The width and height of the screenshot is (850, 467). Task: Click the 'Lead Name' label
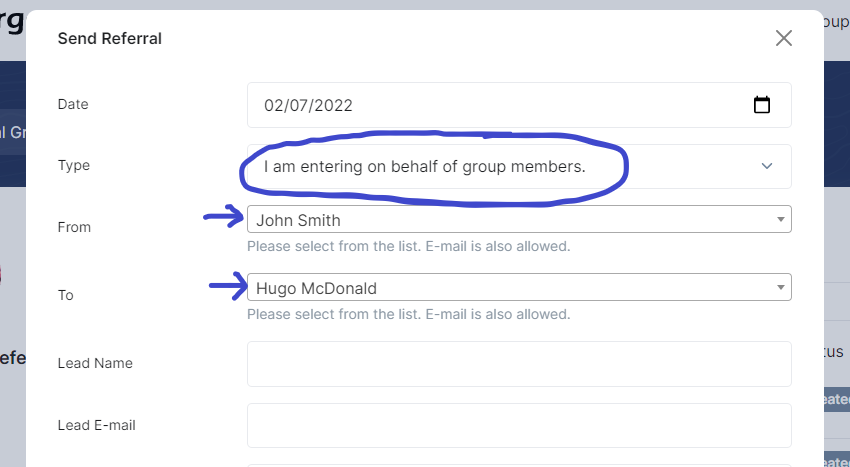pos(95,363)
